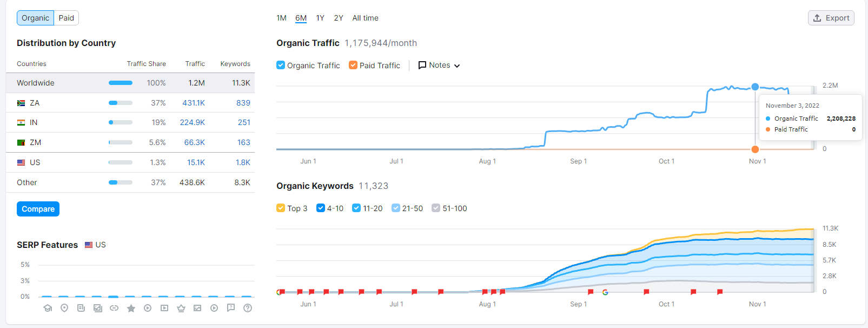
Task: Open SERP Features US country selector
Action: [95, 245]
